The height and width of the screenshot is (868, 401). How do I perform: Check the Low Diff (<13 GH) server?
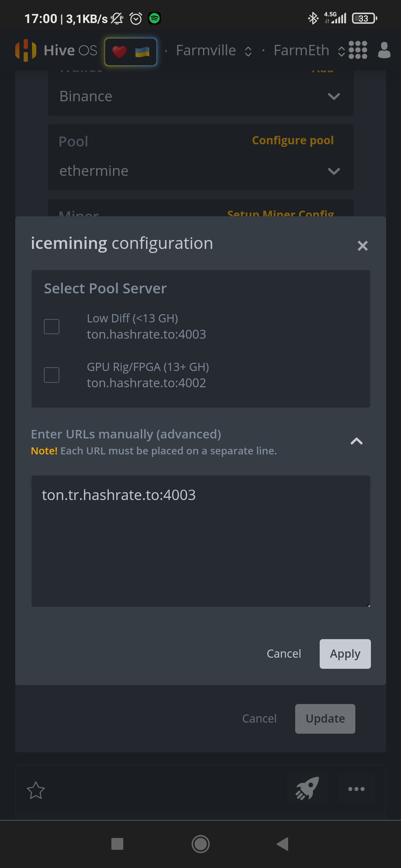(x=52, y=326)
